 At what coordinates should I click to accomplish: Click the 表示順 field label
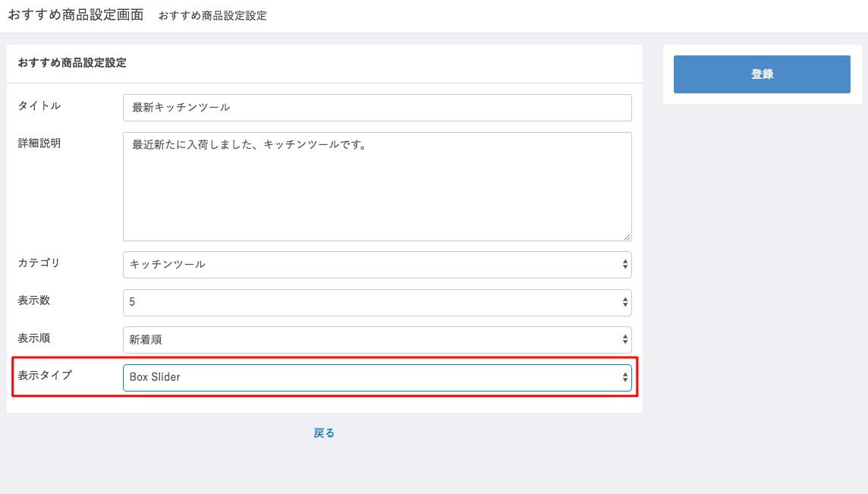(34, 338)
